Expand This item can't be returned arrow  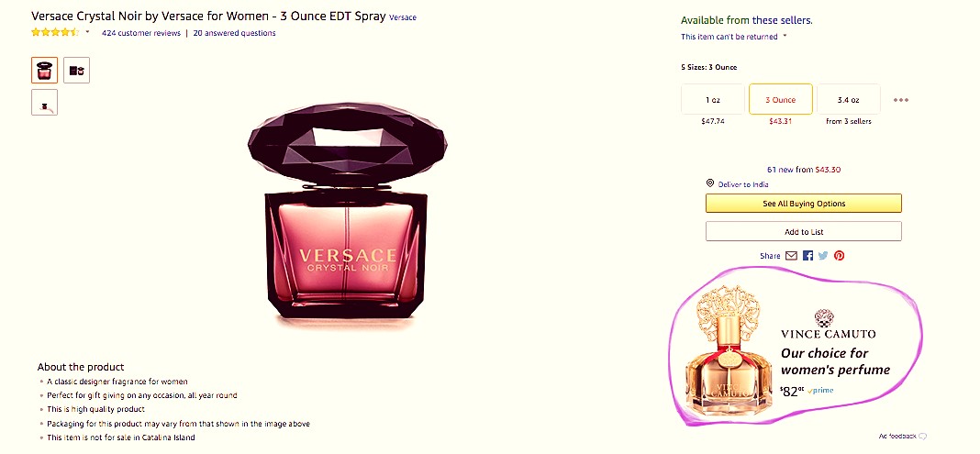(x=785, y=36)
